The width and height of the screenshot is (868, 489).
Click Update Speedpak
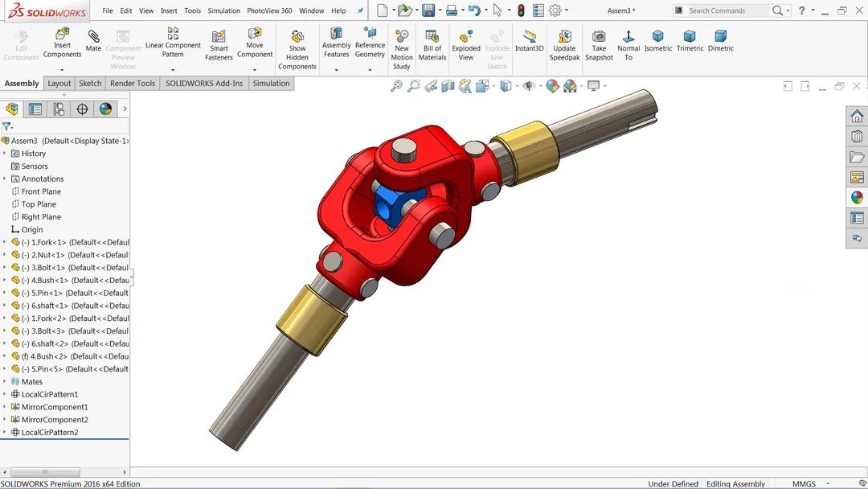(x=565, y=45)
